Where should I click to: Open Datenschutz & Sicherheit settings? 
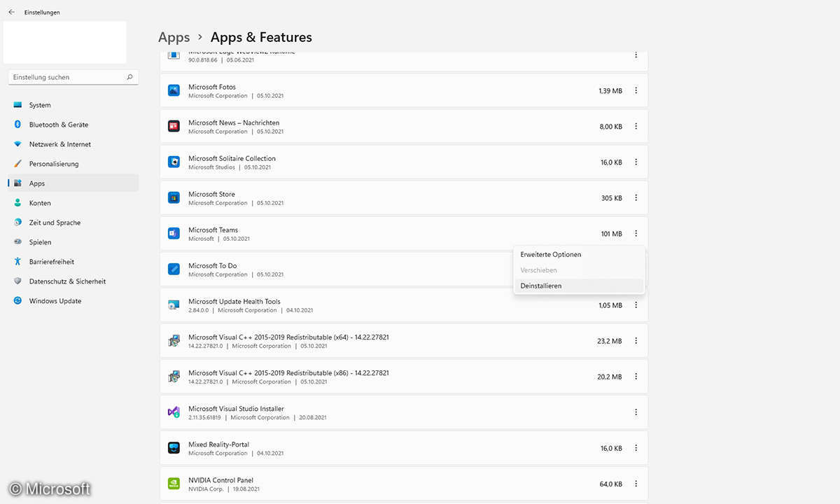tap(73, 281)
